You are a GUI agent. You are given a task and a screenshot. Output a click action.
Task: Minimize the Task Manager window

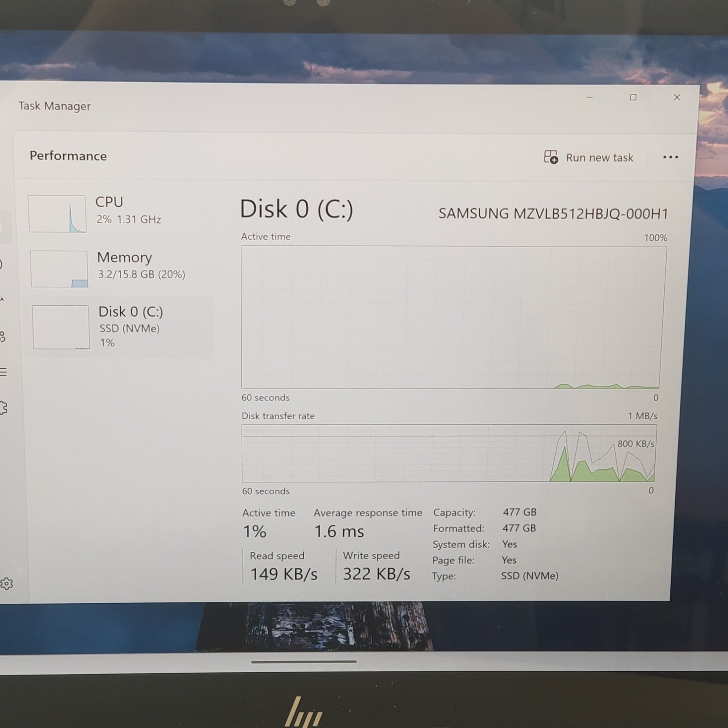point(590,98)
